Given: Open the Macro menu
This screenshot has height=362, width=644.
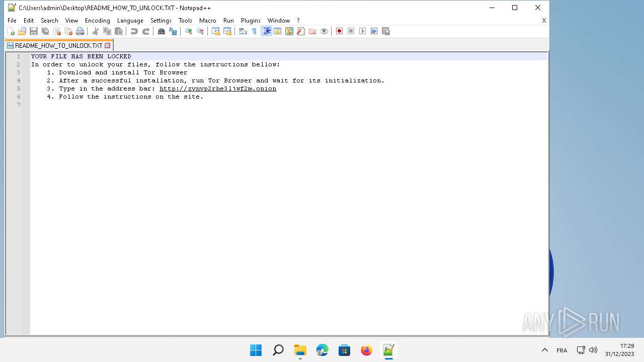Looking at the screenshot, I should pyautogui.click(x=208, y=21).
